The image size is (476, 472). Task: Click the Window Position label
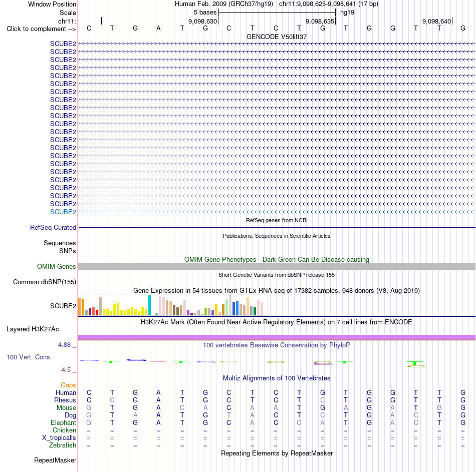[x=52, y=4]
